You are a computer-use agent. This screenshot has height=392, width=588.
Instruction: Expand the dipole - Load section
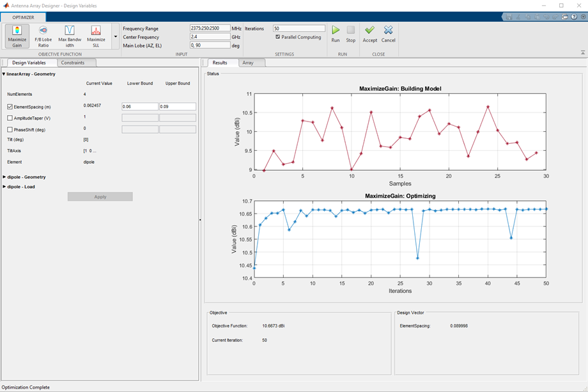point(4,187)
